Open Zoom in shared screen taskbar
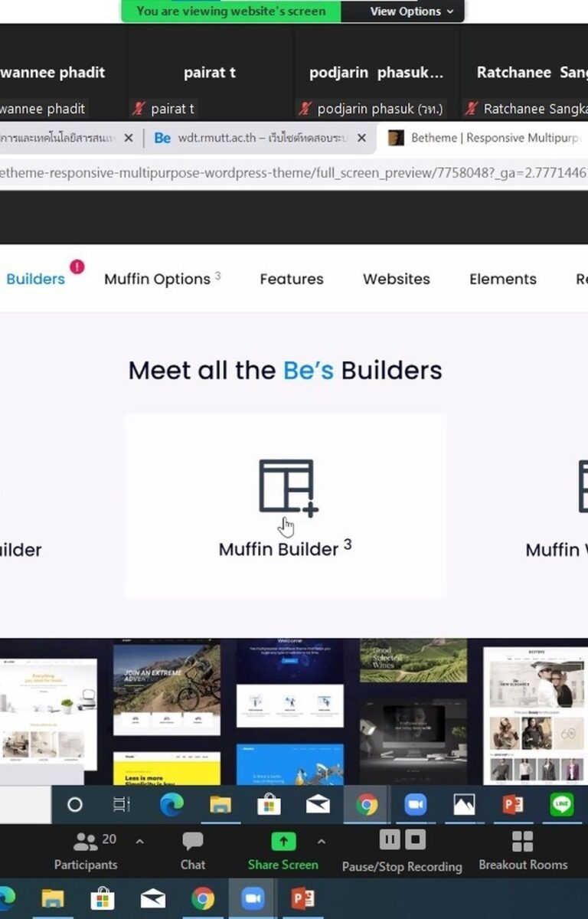This screenshot has width=588, height=919. [x=415, y=805]
